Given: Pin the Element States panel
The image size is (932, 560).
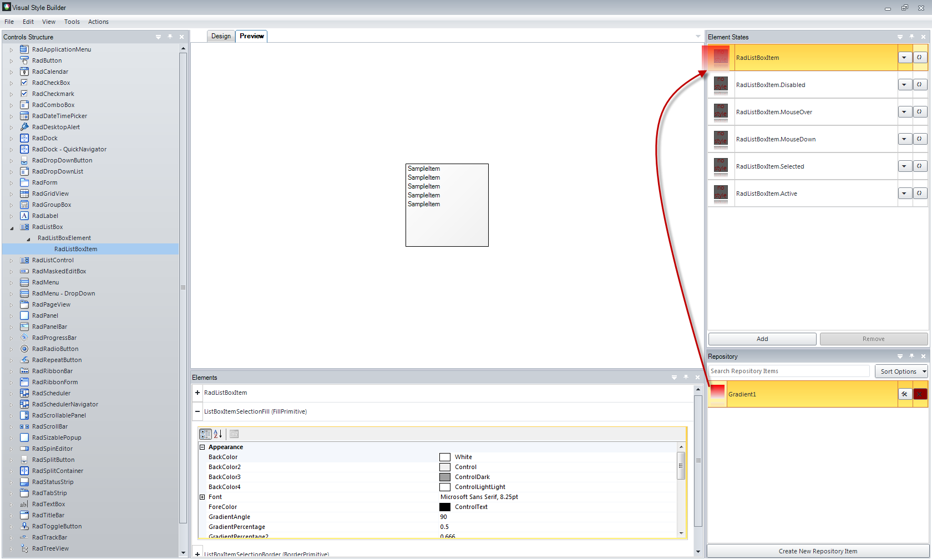Looking at the screenshot, I should (911, 37).
